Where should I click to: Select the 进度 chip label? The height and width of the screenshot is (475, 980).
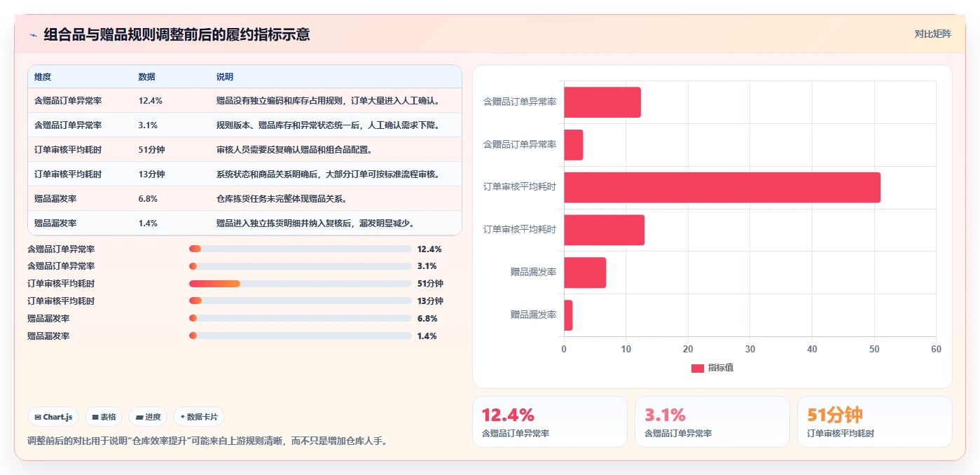(x=153, y=417)
